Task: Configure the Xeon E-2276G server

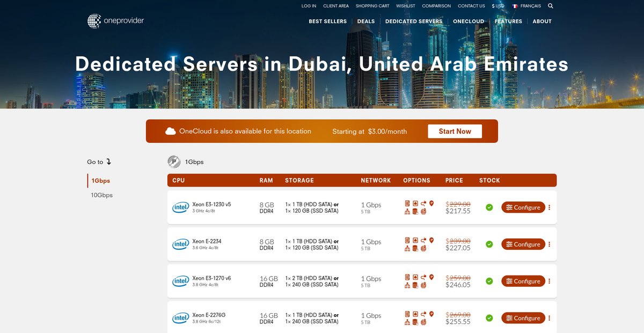Action: coord(523,318)
